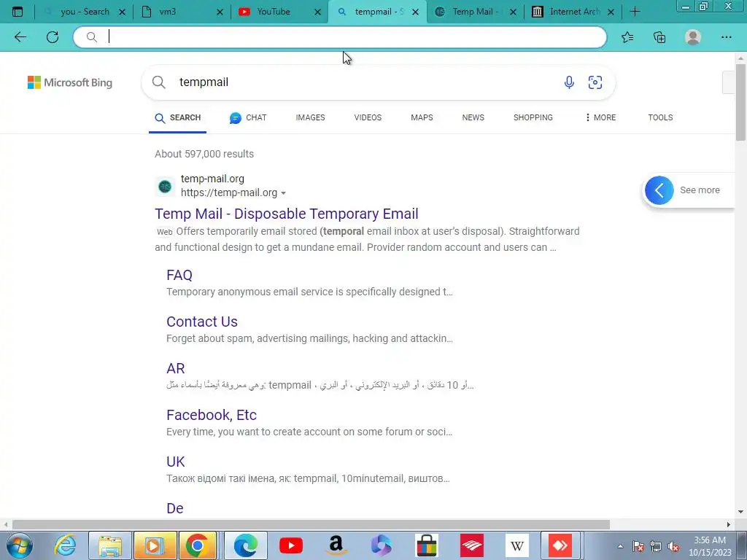
Task: Reload the page with the Refresh icon
Action: click(x=53, y=37)
